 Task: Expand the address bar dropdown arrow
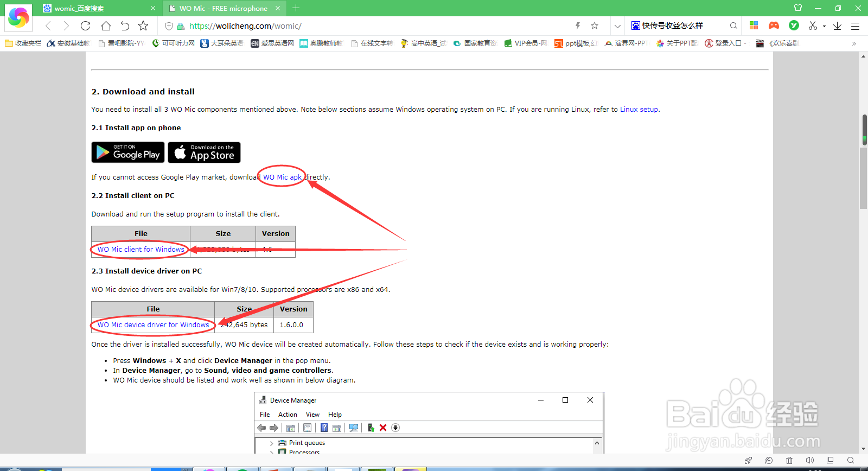(x=617, y=26)
